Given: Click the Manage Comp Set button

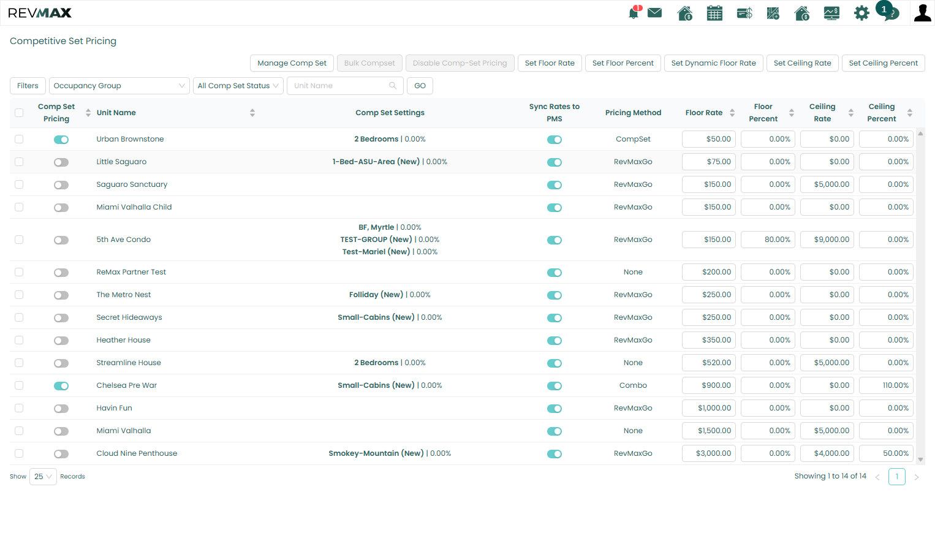Looking at the screenshot, I should click(x=292, y=63).
